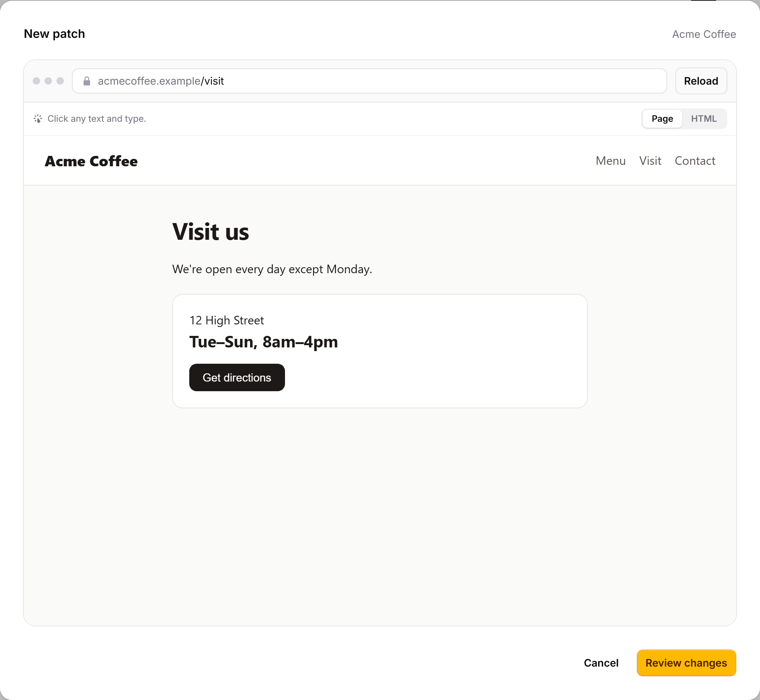Click the "New patch" dialog title
Image resolution: width=760 pixels, height=700 pixels.
pyautogui.click(x=55, y=34)
